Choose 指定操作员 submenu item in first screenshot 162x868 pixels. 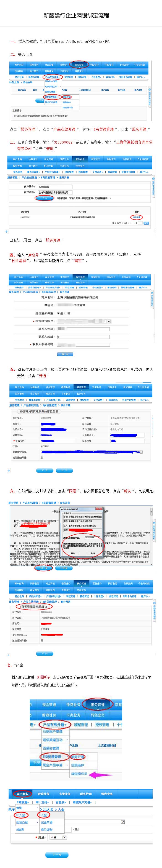point(68,107)
